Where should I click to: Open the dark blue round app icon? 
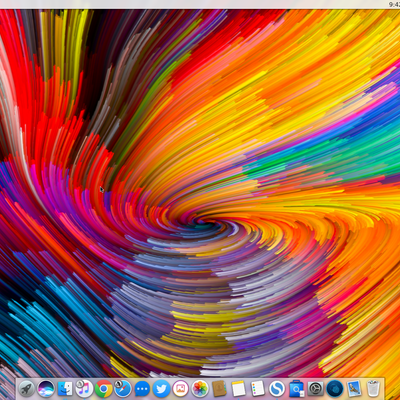(x=335, y=389)
